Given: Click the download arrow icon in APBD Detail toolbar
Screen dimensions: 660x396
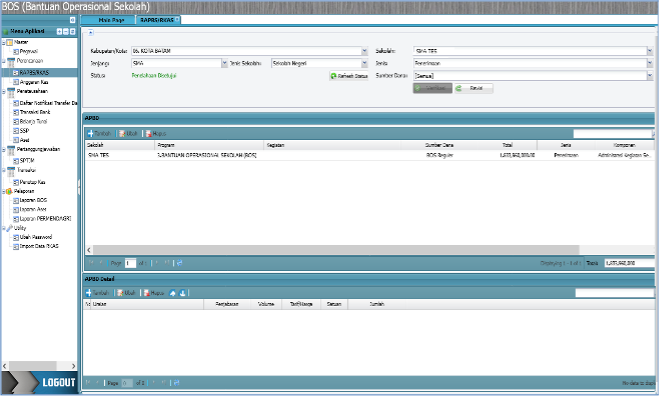Looking at the screenshot, I should (183, 293).
